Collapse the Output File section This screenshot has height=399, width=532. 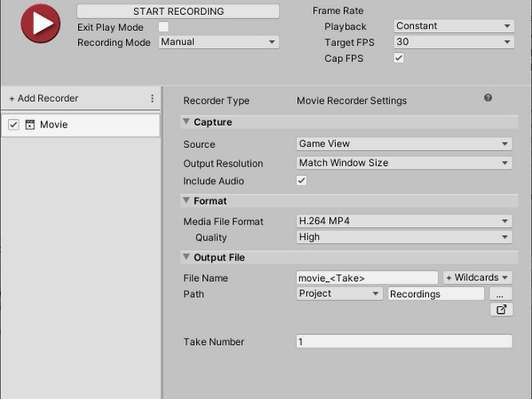[186, 257]
